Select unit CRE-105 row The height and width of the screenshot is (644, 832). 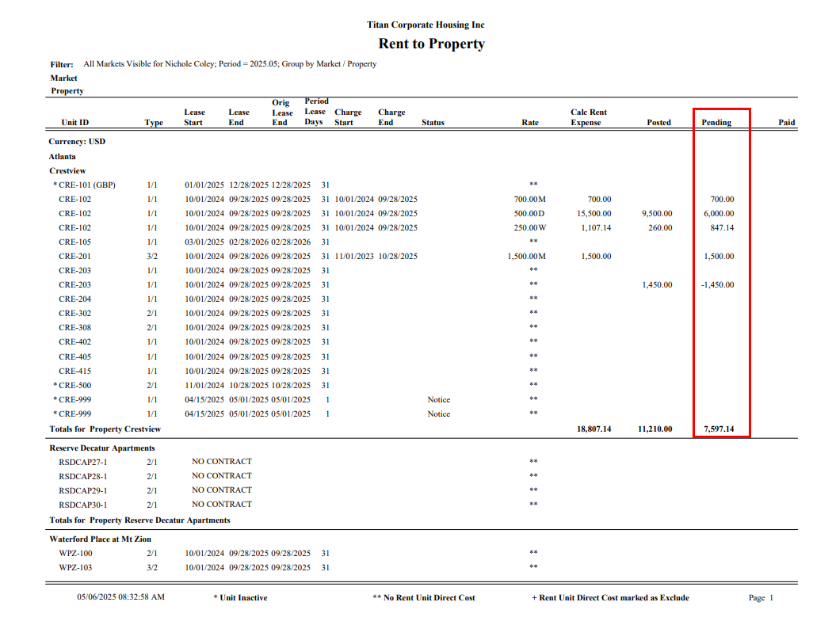pos(74,242)
